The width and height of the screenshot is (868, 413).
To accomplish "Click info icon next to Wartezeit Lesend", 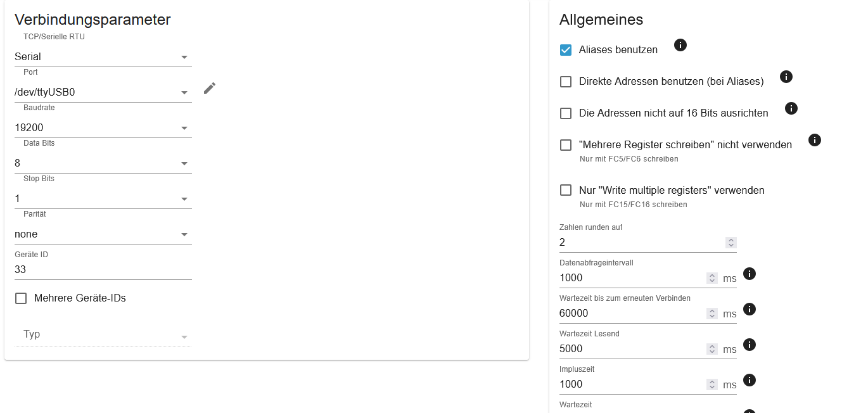I will (x=750, y=345).
